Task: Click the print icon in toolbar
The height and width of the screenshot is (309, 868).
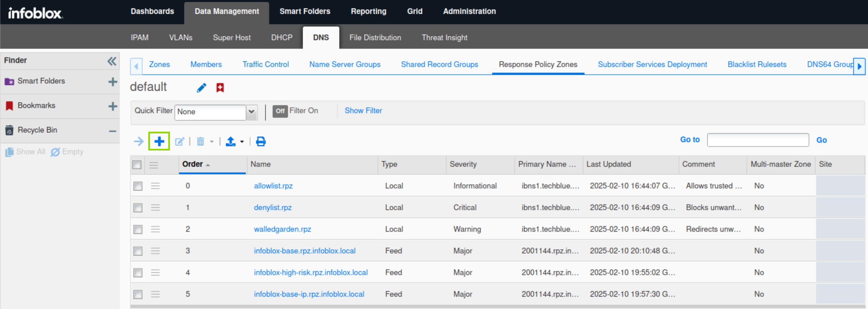Action: pyautogui.click(x=260, y=141)
